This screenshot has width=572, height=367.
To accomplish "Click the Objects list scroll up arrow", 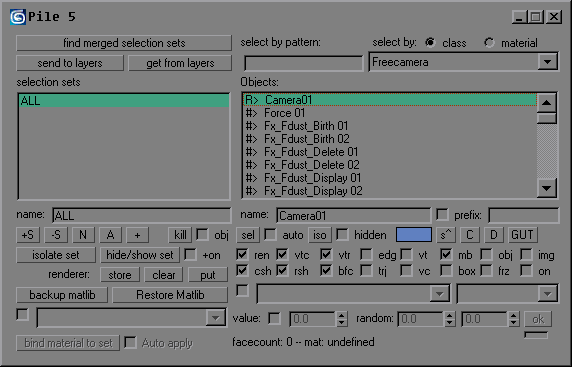I will tap(546, 103).
